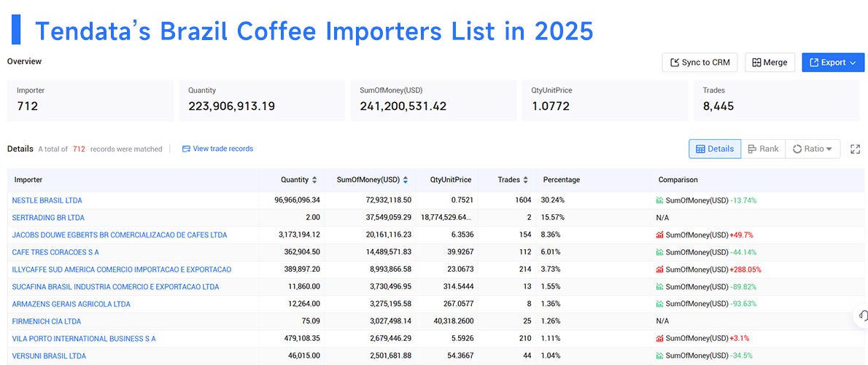Screen dimensions: 868x365
Task: Click the red 712 records matched count
Action: 79,149
